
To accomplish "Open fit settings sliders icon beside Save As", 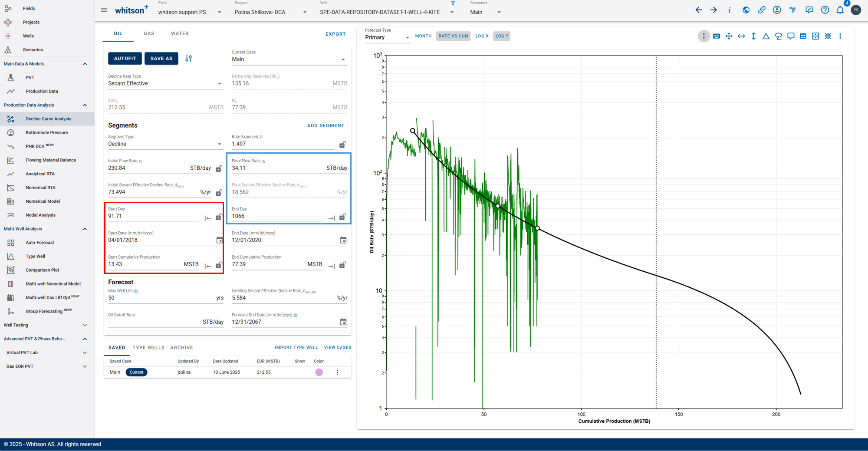I will coord(188,59).
